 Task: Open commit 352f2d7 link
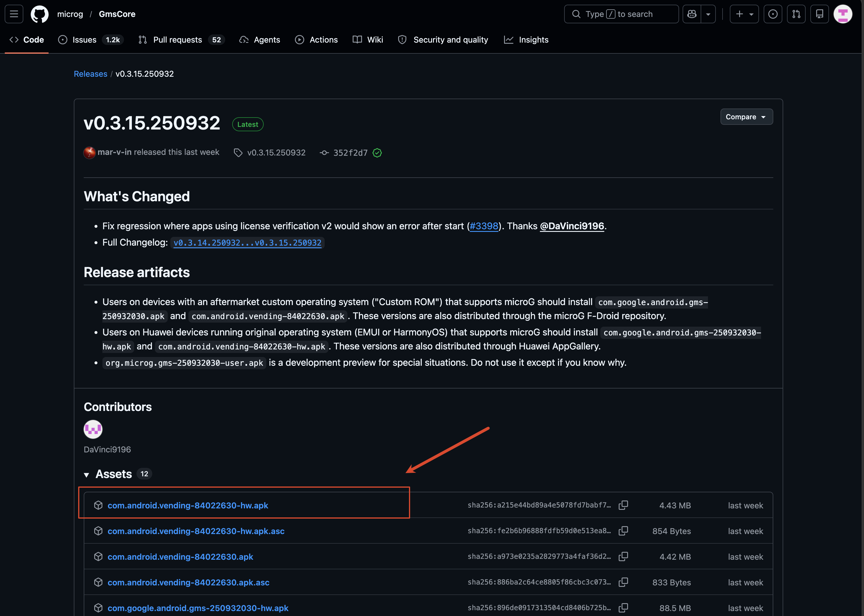click(x=350, y=153)
